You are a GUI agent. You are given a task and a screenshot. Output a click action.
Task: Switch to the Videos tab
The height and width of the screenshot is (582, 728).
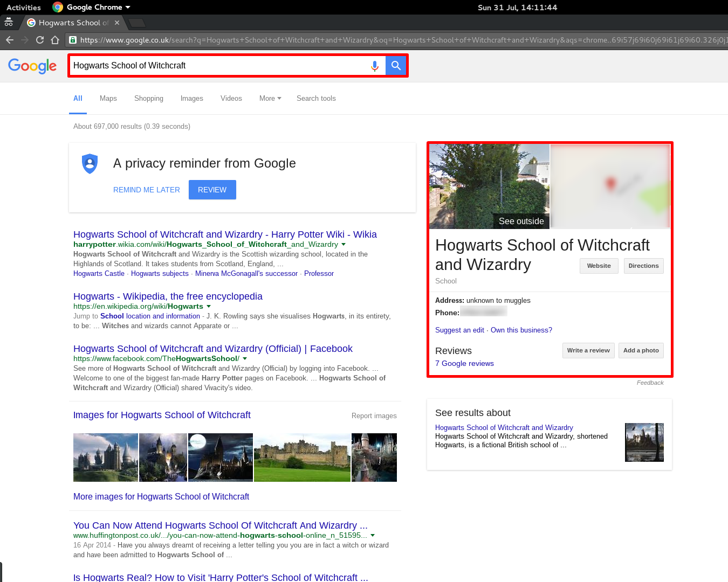[231, 99]
